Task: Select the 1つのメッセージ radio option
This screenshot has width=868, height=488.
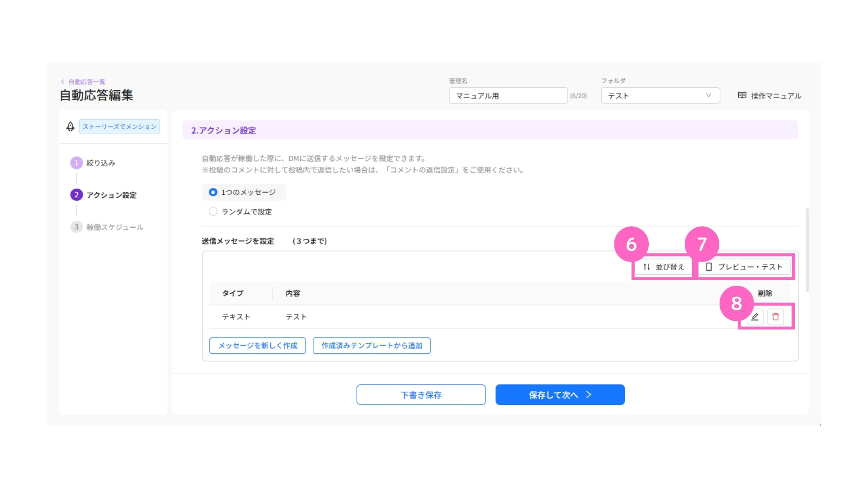Action: 213,192
